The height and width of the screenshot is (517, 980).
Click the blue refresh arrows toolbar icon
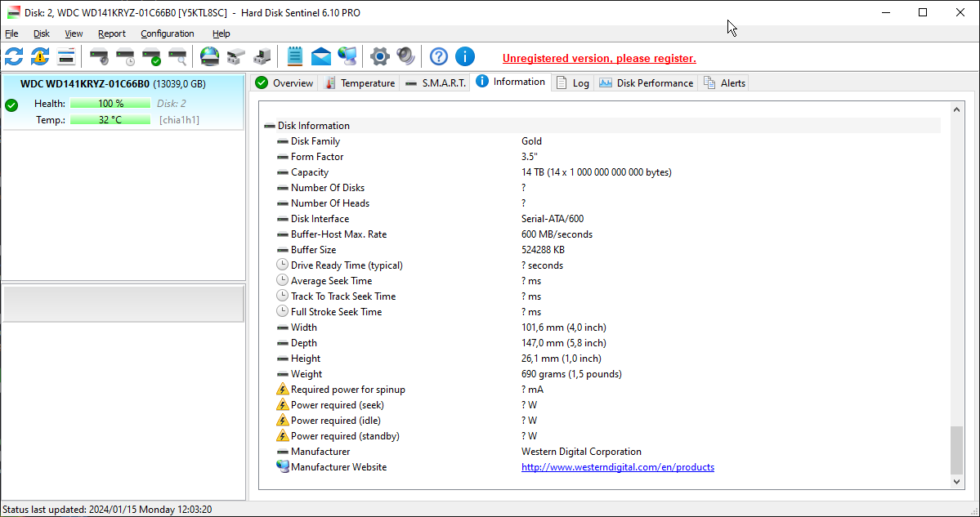tap(14, 57)
